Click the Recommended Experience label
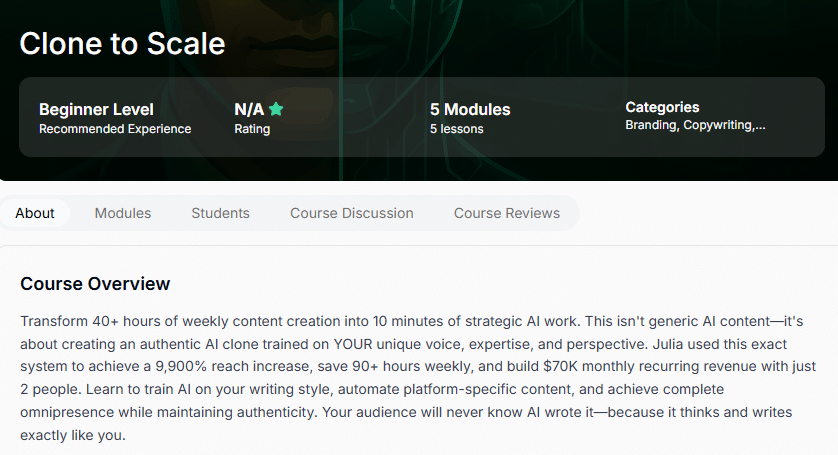 pyautogui.click(x=115, y=129)
